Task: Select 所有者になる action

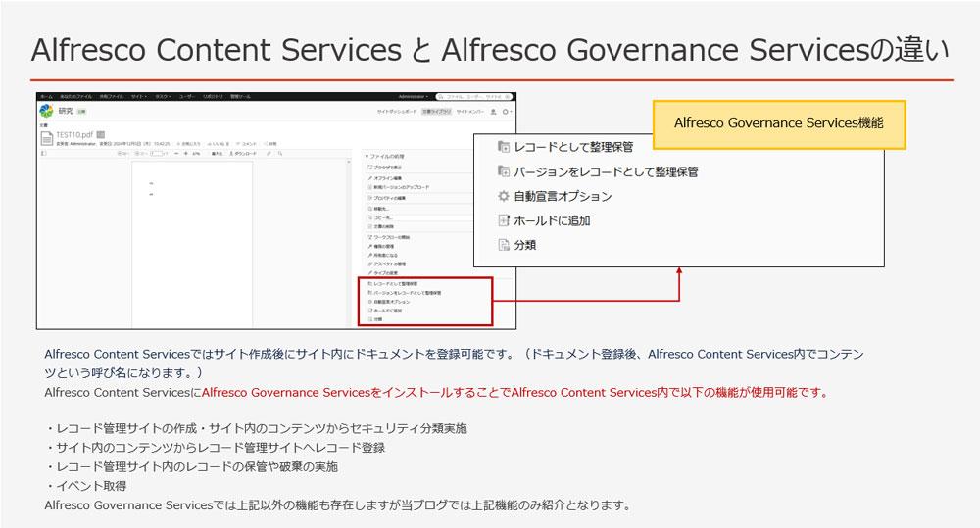Action: tap(382, 255)
